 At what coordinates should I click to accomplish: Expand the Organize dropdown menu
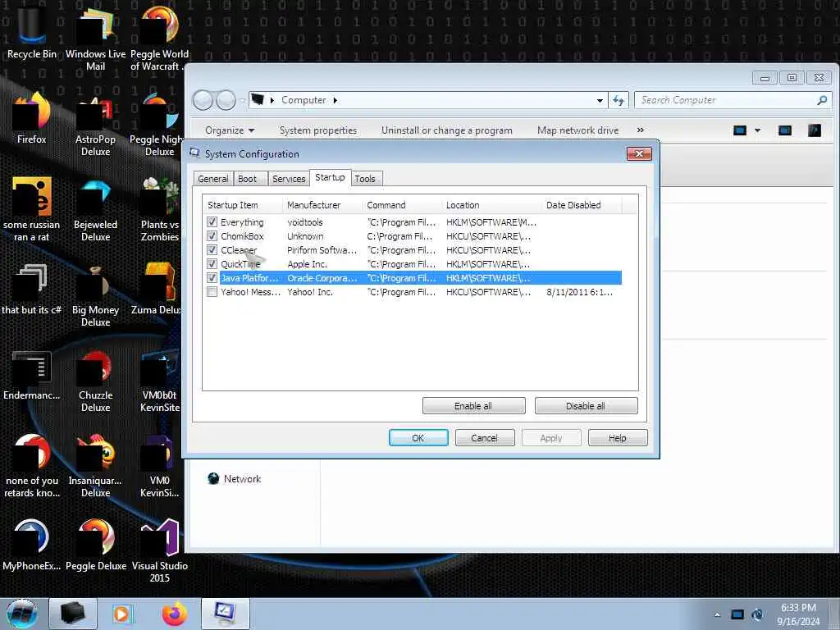[230, 130]
